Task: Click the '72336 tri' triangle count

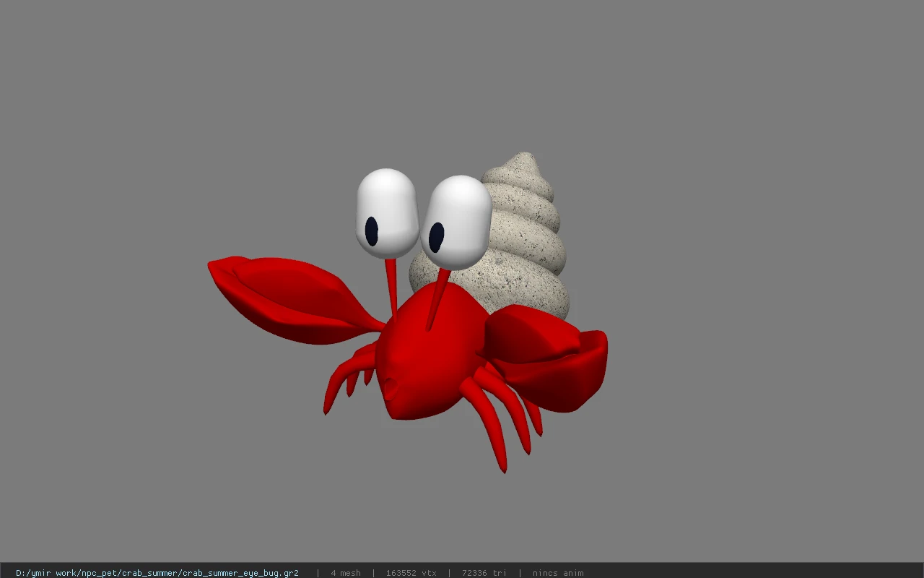Action: coord(484,573)
